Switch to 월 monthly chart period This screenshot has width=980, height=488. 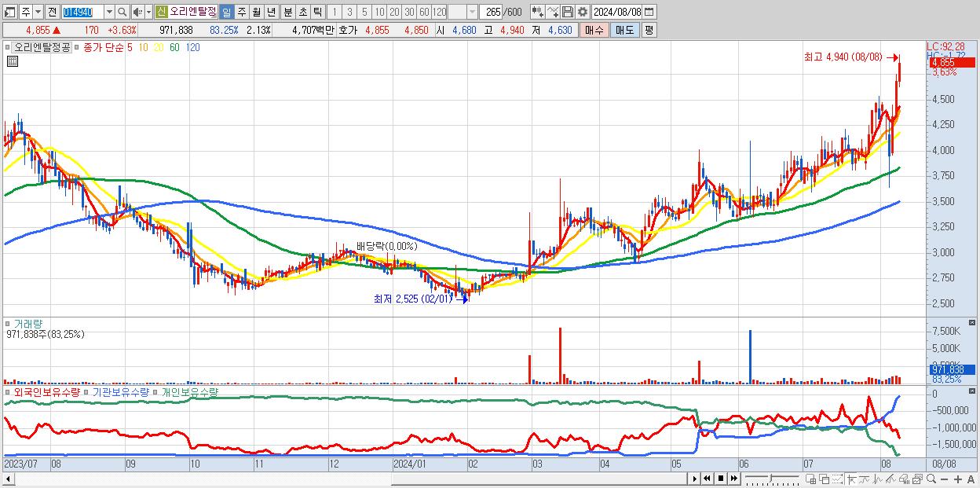click(x=256, y=12)
